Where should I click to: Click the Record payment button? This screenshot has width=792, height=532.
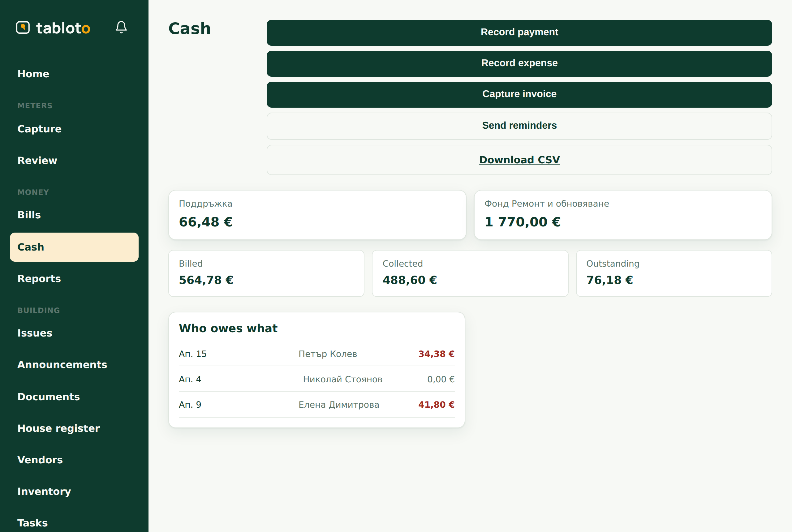(519, 32)
